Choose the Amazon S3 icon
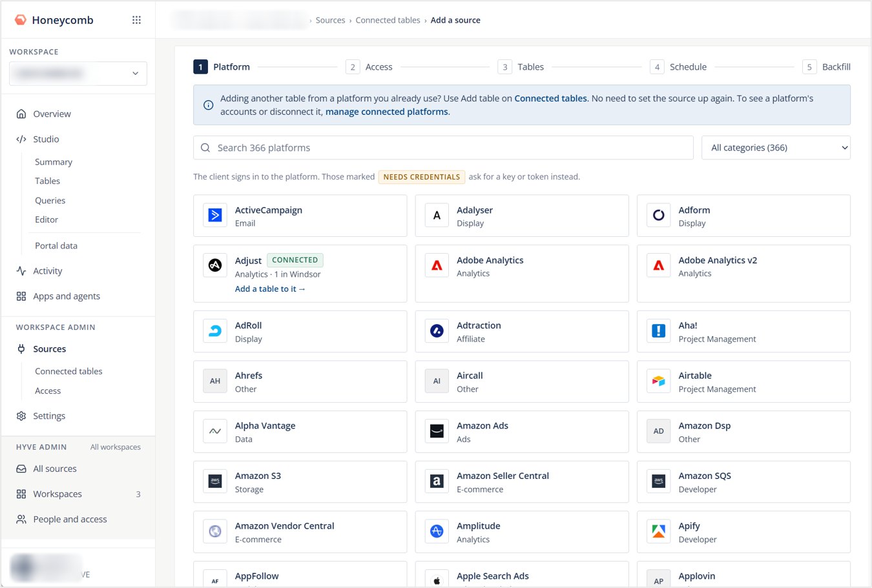The image size is (872, 588). pos(215,482)
